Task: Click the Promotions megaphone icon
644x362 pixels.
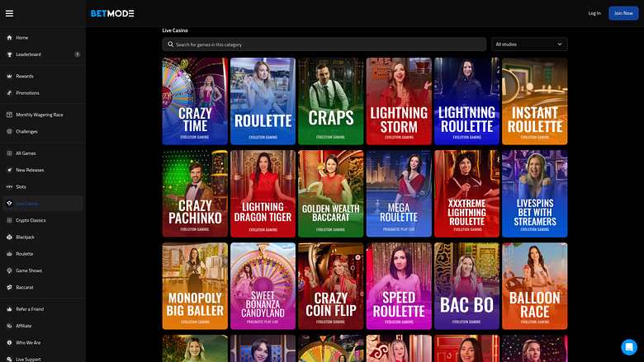Action: (x=9, y=93)
